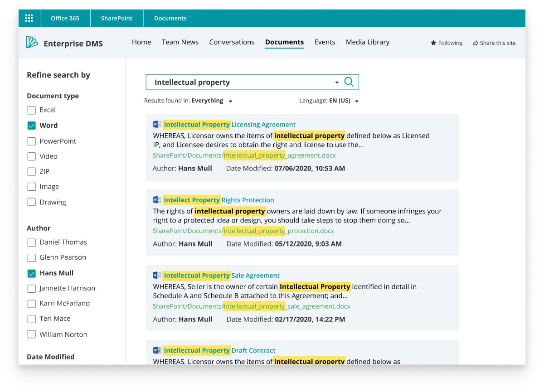544x392 pixels.
Task: Click Word icon beside Sale Agreement result
Action: tap(157, 275)
